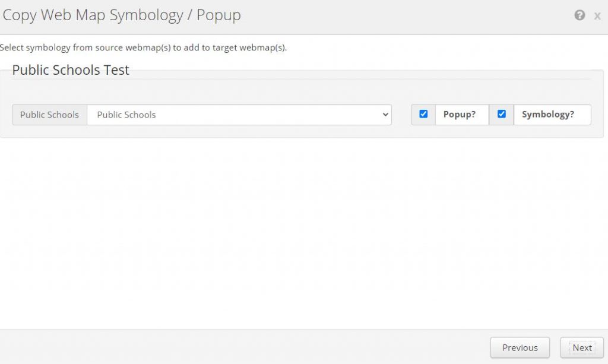
Task: Click the empty white area below the panel
Action: [297, 238]
